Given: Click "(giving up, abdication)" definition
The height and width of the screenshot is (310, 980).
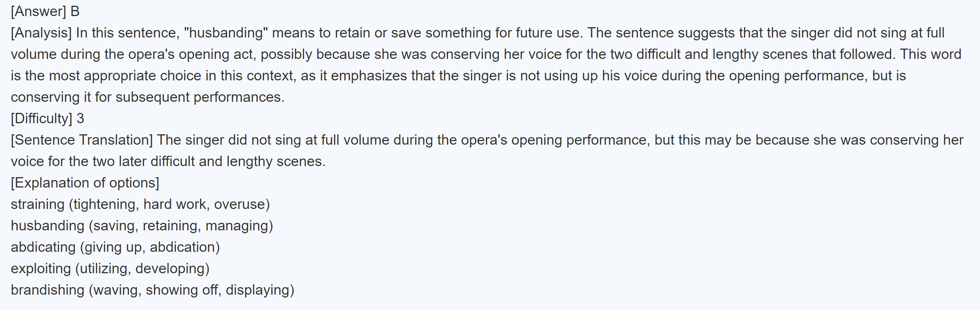Looking at the screenshot, I should (x=149, y=247).
